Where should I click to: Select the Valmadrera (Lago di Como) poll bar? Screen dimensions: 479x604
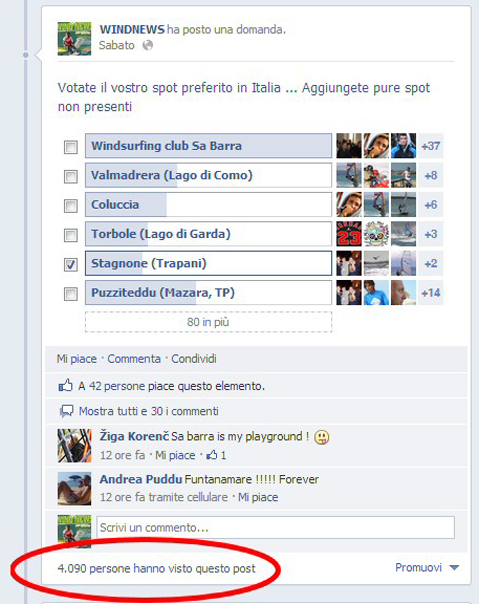tap(208, 175)
